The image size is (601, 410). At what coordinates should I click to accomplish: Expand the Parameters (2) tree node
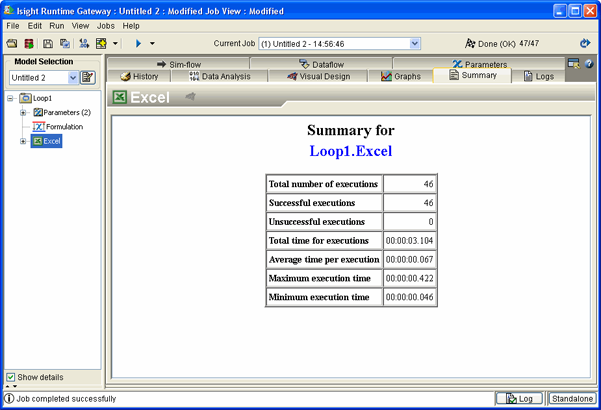tap(23, 113)
